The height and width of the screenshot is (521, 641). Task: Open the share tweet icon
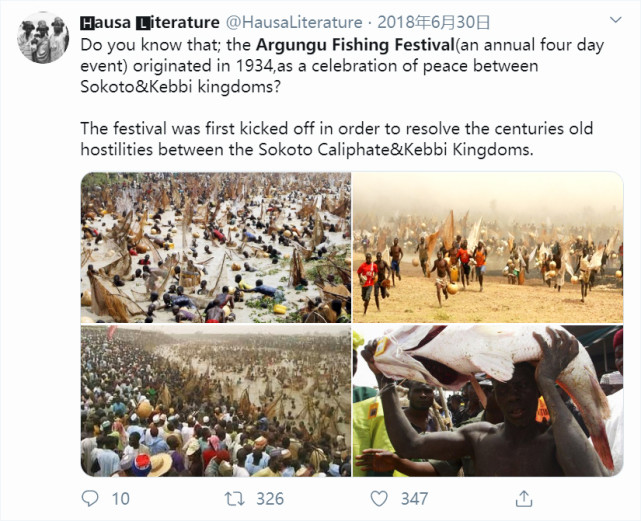(x=523, y=498)
